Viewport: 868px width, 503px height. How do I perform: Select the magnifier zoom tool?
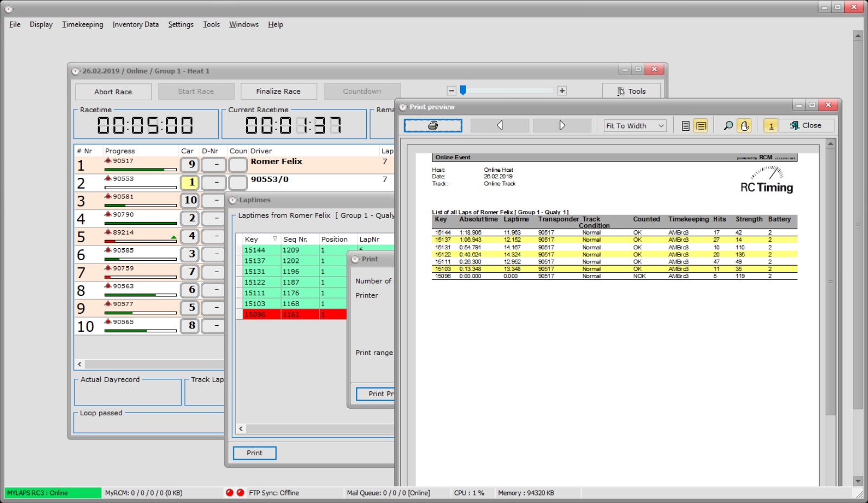(728, 126)
